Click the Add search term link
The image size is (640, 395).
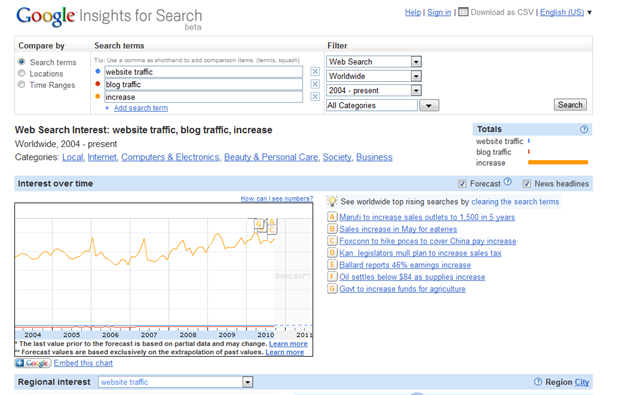[x=141, y=108]
